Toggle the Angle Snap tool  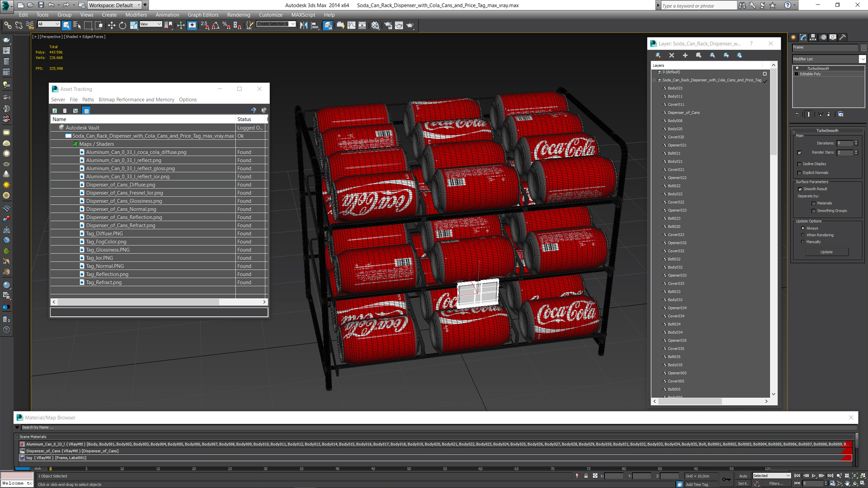tap(216, 25)
